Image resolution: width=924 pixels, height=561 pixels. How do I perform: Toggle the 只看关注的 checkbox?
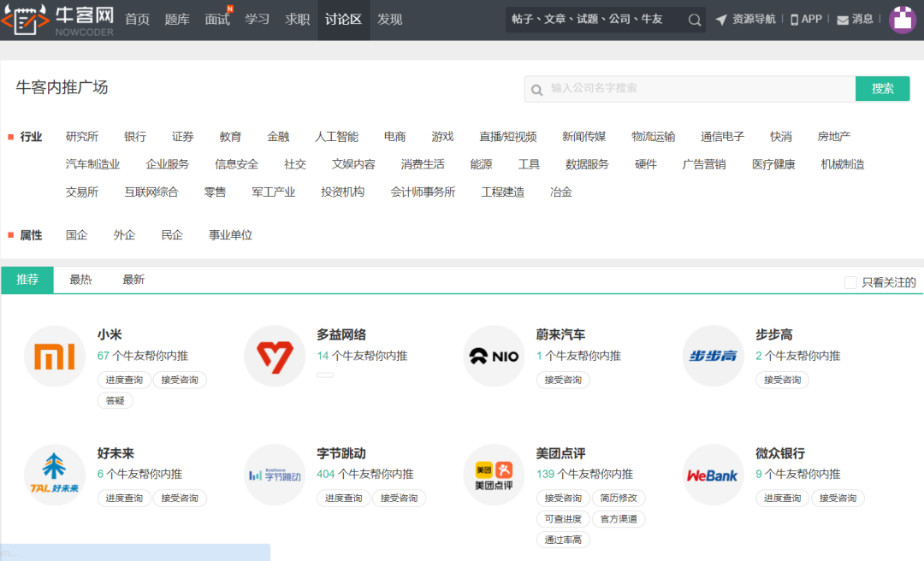[x=850, y=283]
